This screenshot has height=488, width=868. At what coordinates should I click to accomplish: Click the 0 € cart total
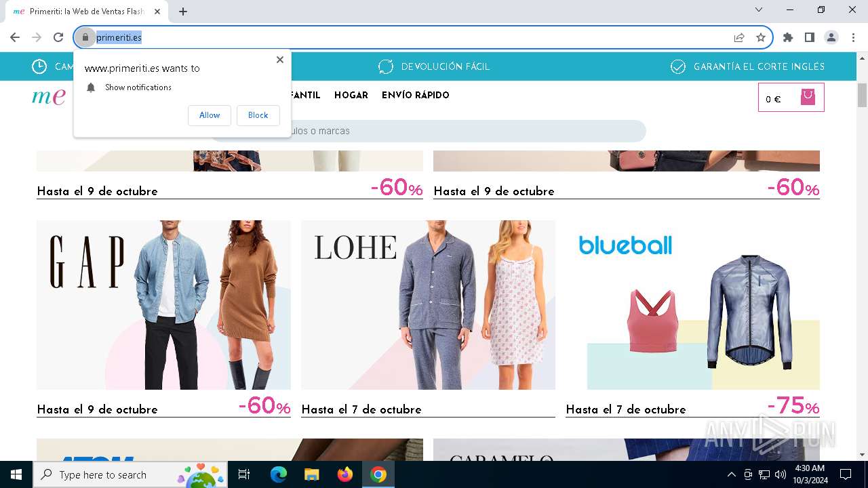point(773,100)
